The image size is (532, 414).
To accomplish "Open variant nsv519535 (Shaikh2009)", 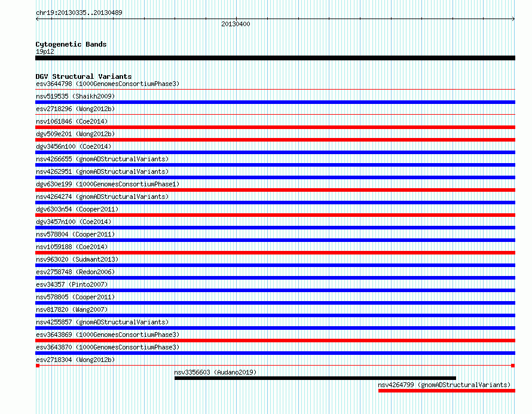I will point(75,96).
